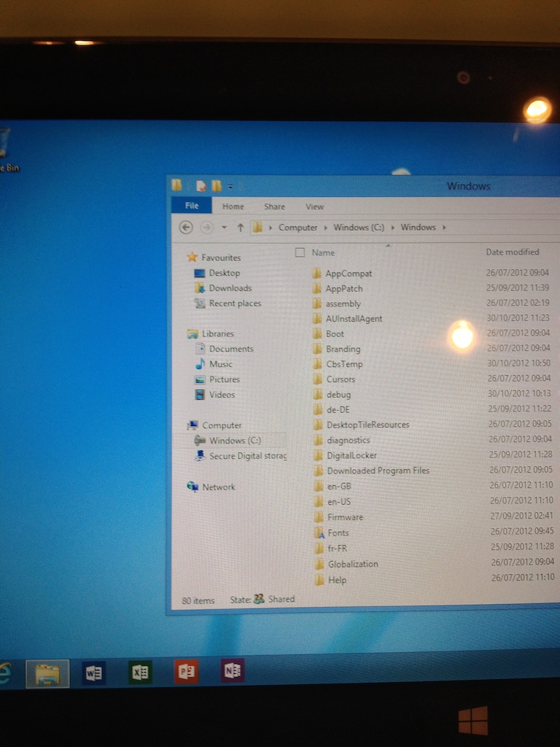Select the AUInstallAgent folder

coord(354,319)
